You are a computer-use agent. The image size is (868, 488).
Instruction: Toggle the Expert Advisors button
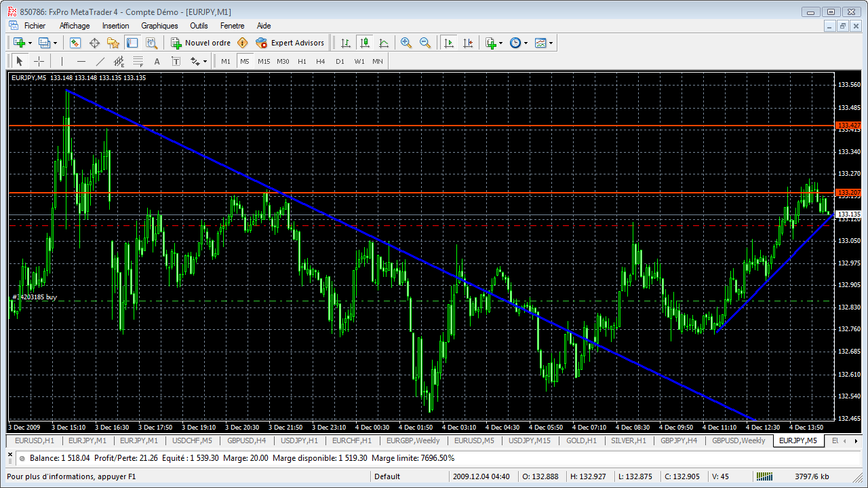(x=290, y=43)
